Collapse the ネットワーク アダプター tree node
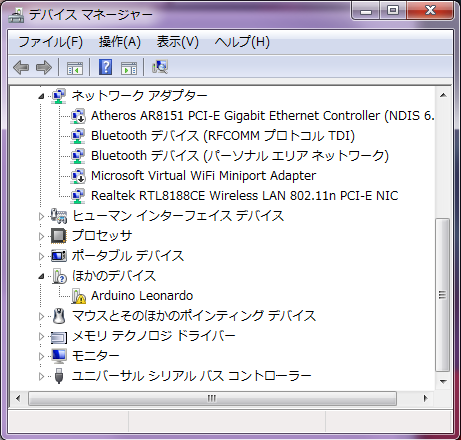 tap(41, 96)
